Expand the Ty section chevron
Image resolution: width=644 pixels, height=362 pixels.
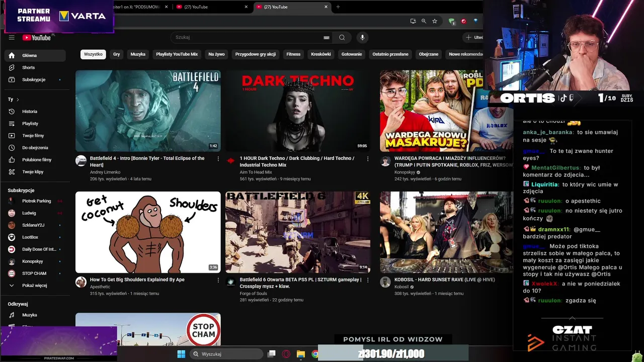coord(18,100)
